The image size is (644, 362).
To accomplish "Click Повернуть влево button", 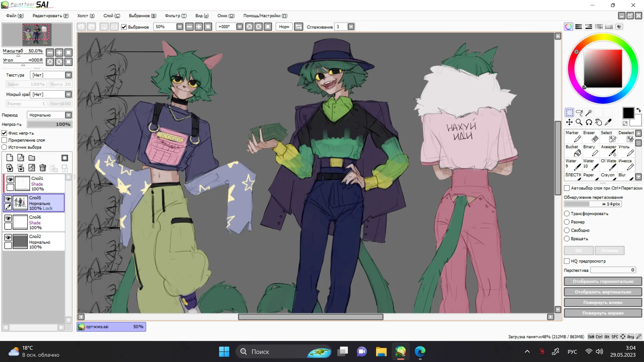I will 603,302.
